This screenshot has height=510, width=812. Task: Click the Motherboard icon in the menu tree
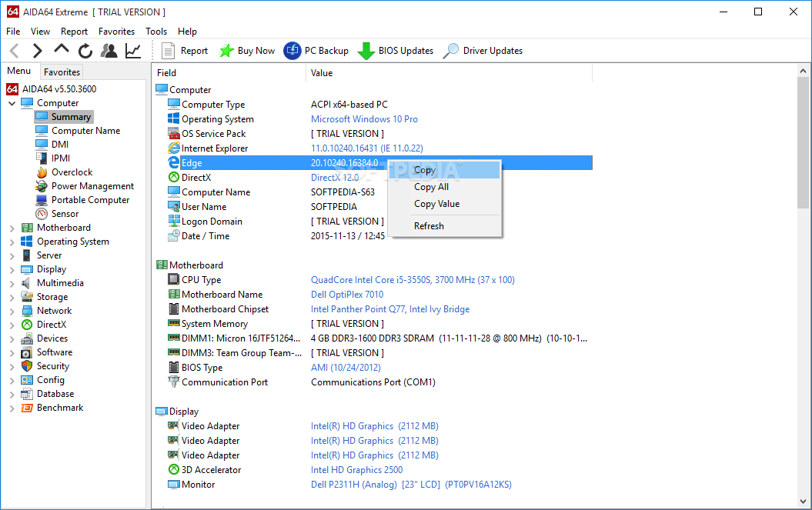[27, 227]
